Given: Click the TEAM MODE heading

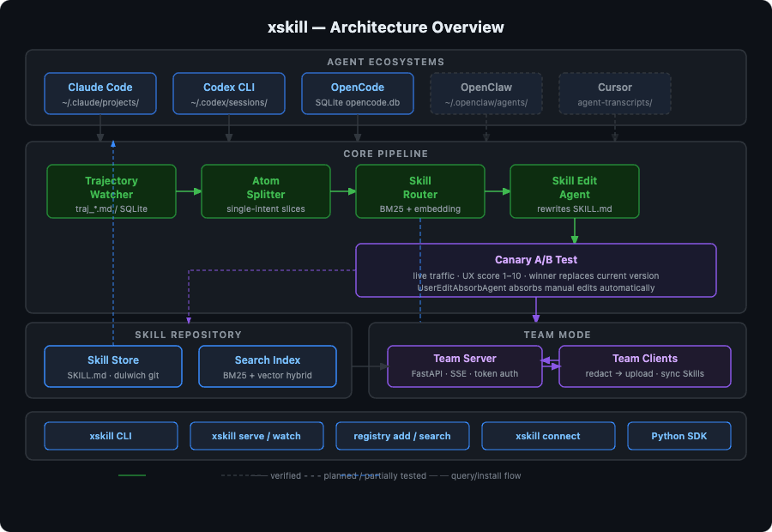Looking at the screenshot, I should 558,335.
